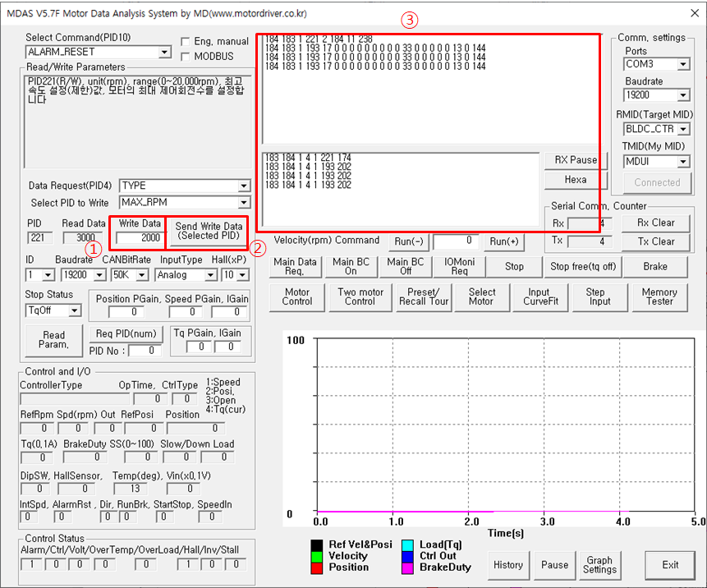The width and height of the screenshot is (707, 588).
Task: Expand the RMID BLDC_CTR dropdown
Action: pos(683,129)
